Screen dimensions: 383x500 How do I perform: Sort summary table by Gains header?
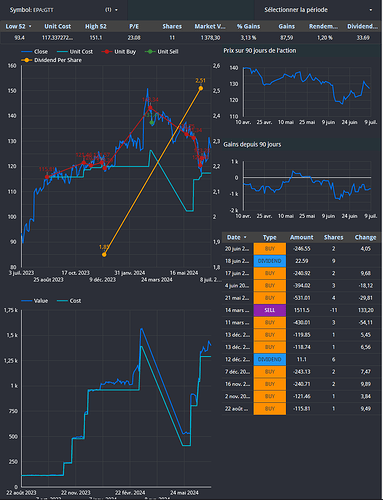pyautogui.click(x=287, y=26)
